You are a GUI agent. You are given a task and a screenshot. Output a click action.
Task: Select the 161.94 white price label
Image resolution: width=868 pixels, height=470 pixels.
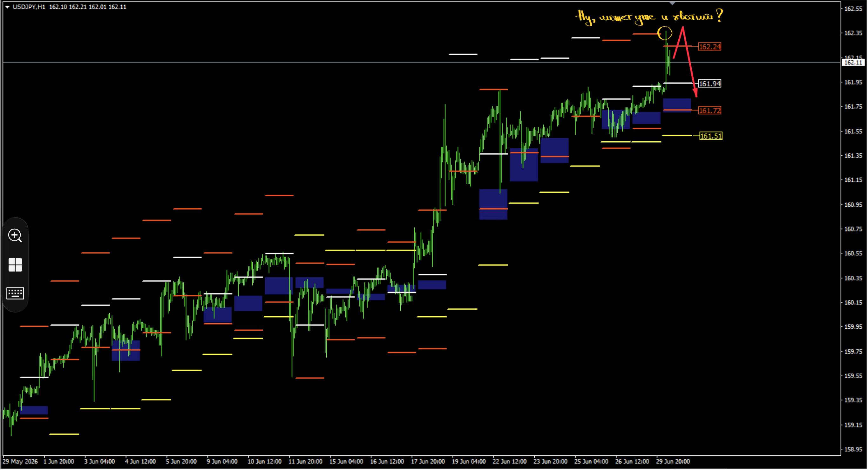click(710, 84)
